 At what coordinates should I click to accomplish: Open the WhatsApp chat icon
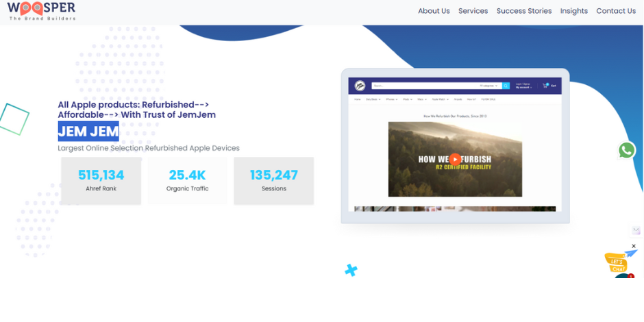click(626, 151)
